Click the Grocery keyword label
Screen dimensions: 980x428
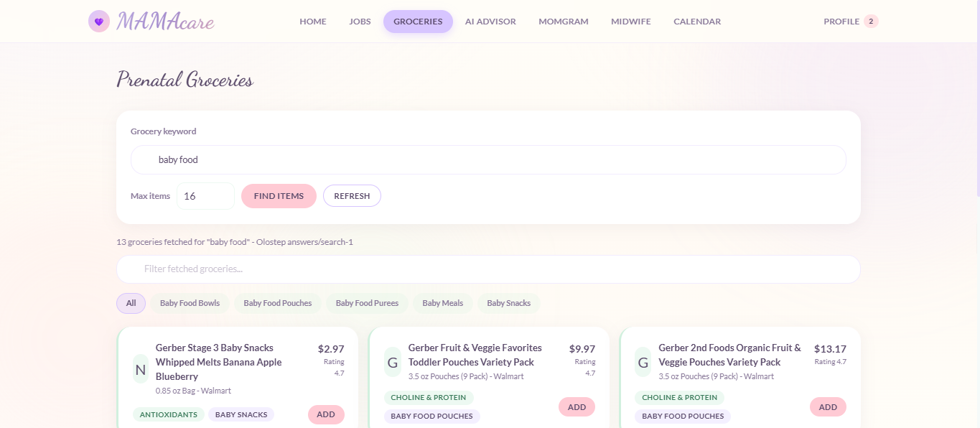click(164, 131)
